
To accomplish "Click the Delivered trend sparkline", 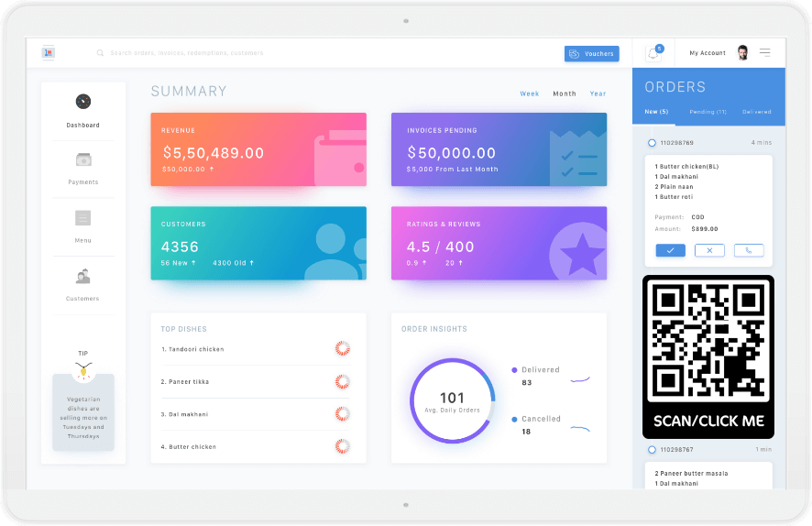I will pyautogui.click(x=580, y=380).
